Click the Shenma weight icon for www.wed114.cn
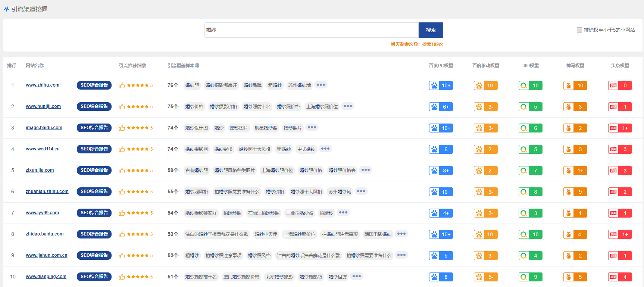 [x=569, y=149]
